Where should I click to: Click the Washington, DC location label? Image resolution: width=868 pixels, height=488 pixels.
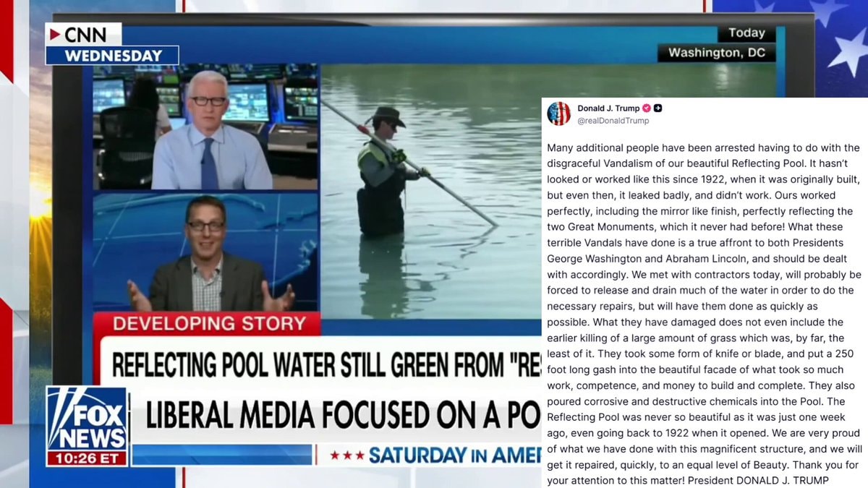[717, 53]
